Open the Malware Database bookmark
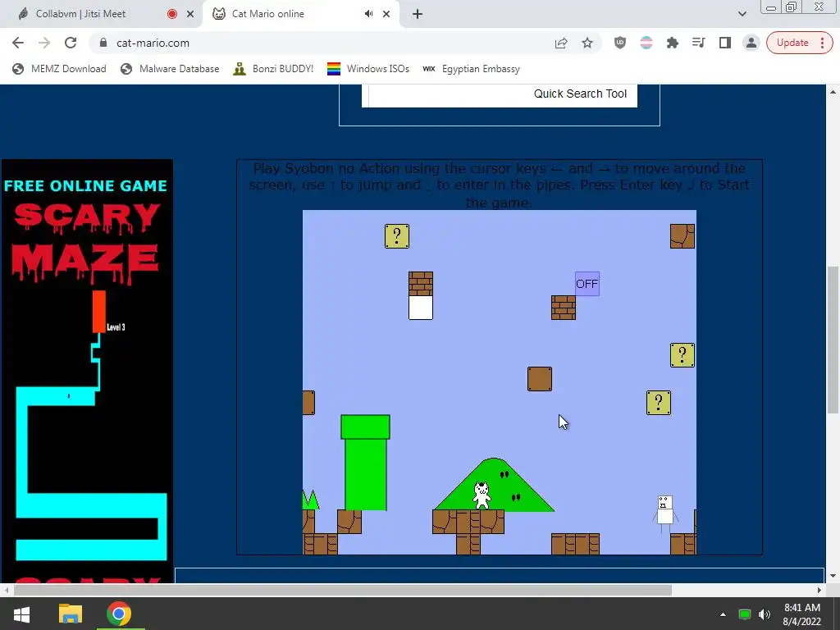Screen dimensions: 840x630 point(170,69)
